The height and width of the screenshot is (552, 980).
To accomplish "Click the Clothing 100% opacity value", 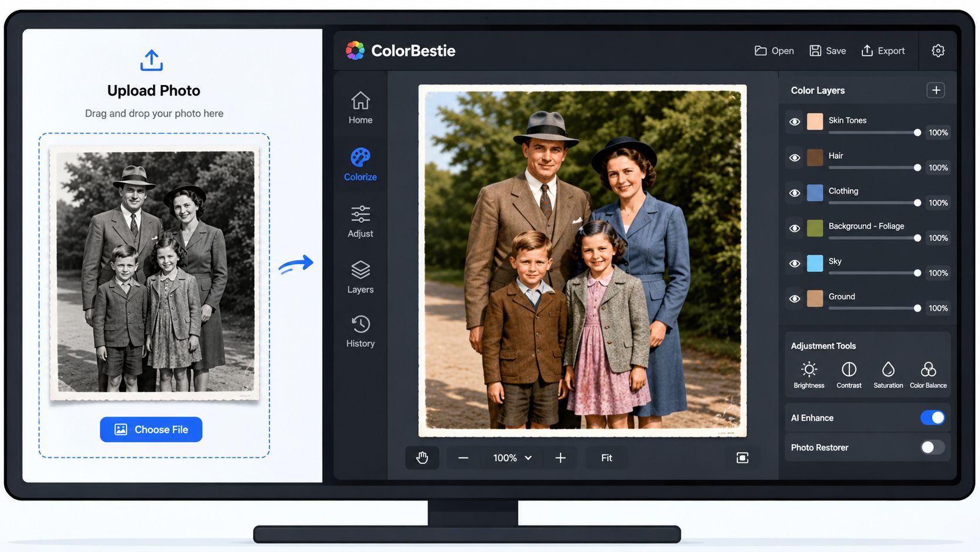I will coord(938,203).
